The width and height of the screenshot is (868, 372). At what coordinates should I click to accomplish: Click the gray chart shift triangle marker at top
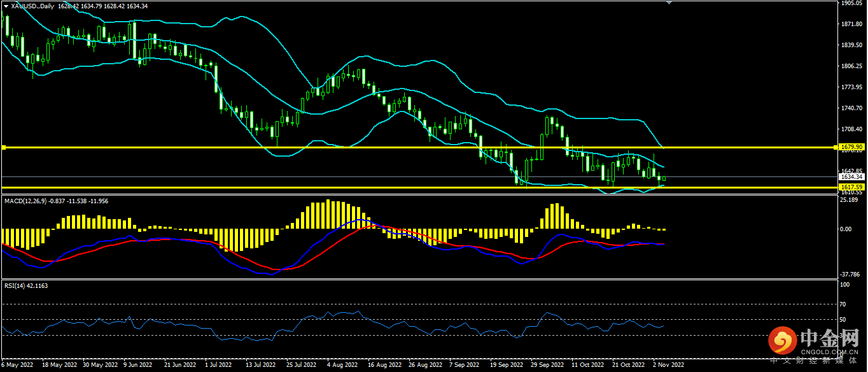point(668,3)
